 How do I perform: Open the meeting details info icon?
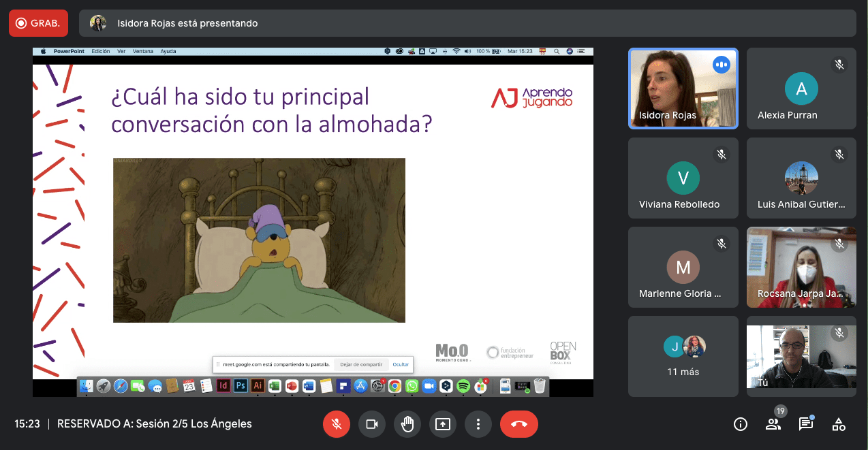pos(740,424)
